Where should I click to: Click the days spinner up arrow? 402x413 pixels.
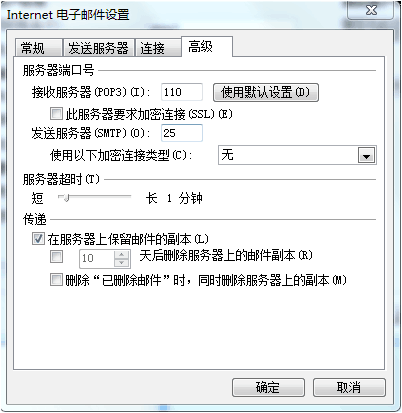(122, 255)
